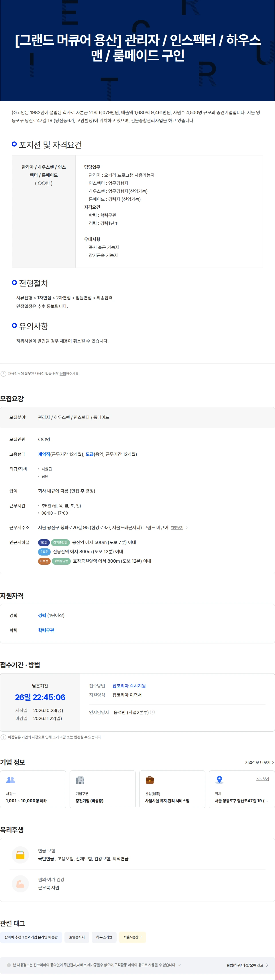
Task: Click the 경의중앙선 badge next to 효창공원앞역
Action: (x=61, y=561)
